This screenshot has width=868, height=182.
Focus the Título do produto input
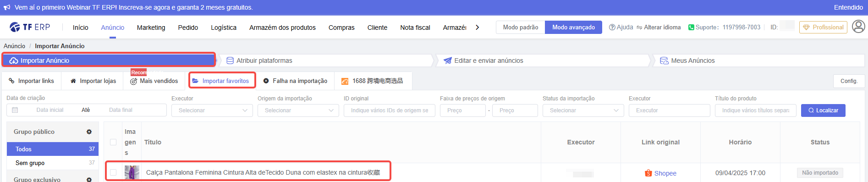[x=756, y=110]
